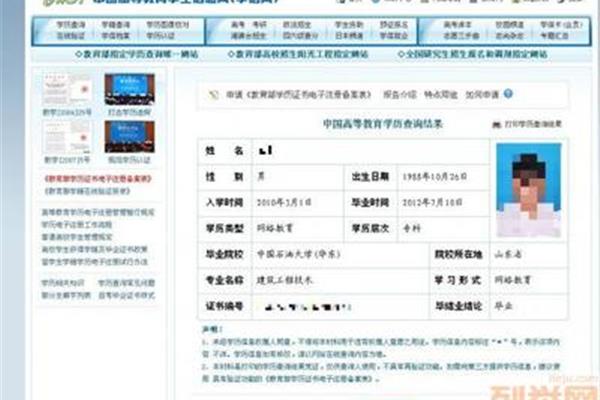The image size is (600, 400).
Task: Click 教育部高校招生阳光工程指定网站 link
Action: [x=298, y=54]
